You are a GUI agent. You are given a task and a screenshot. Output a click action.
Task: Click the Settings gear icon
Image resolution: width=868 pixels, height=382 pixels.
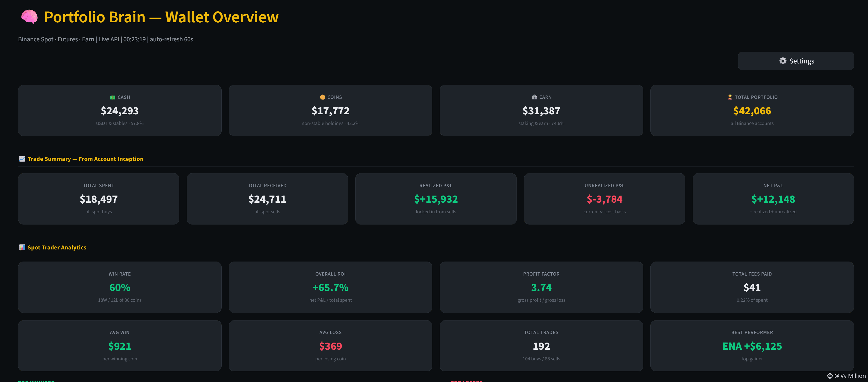tap(783, 61)
